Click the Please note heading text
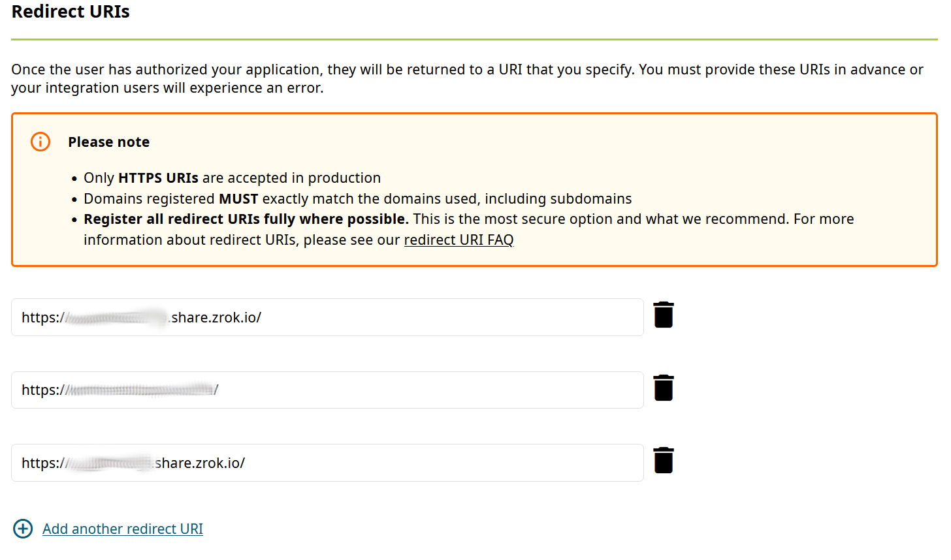 click(x=108, y=142)
